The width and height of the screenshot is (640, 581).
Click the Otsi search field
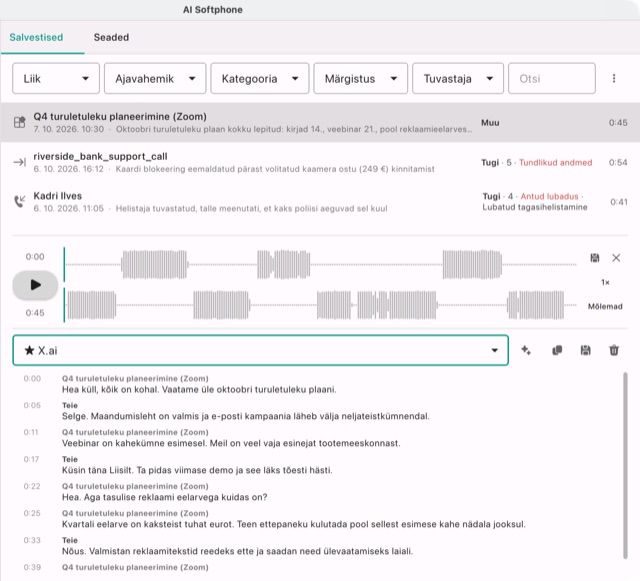click(551, 78)
